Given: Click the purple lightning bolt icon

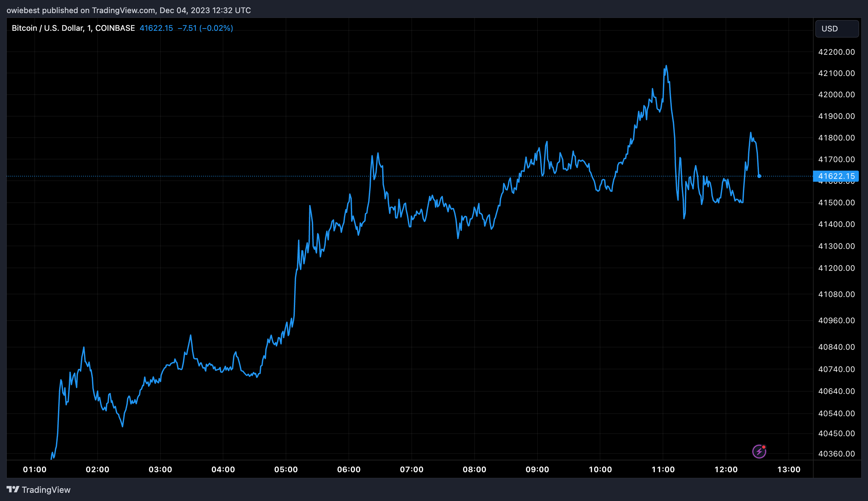Looking at the screenshot, I should 759,452.
